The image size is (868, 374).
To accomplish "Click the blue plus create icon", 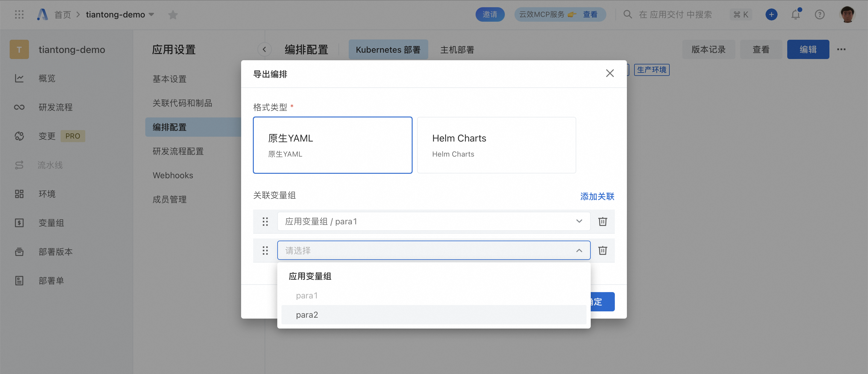I will click(771, 14).
